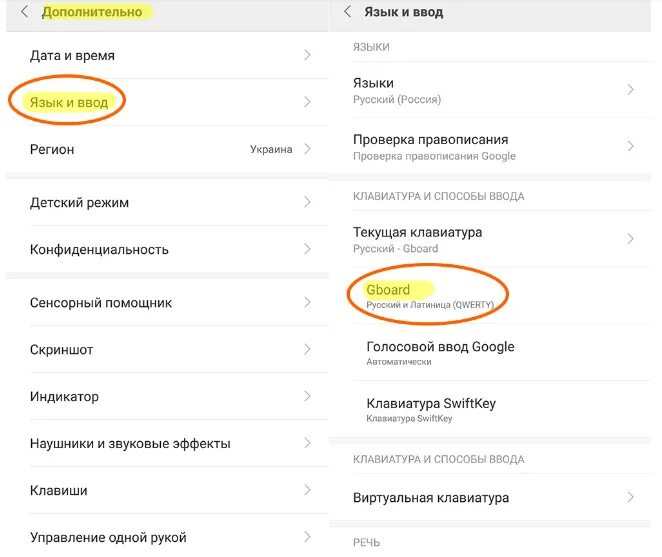Click chevron next to Скриншот
The height and width of the screenshot is (557, 662).
[x=307, y=350]
